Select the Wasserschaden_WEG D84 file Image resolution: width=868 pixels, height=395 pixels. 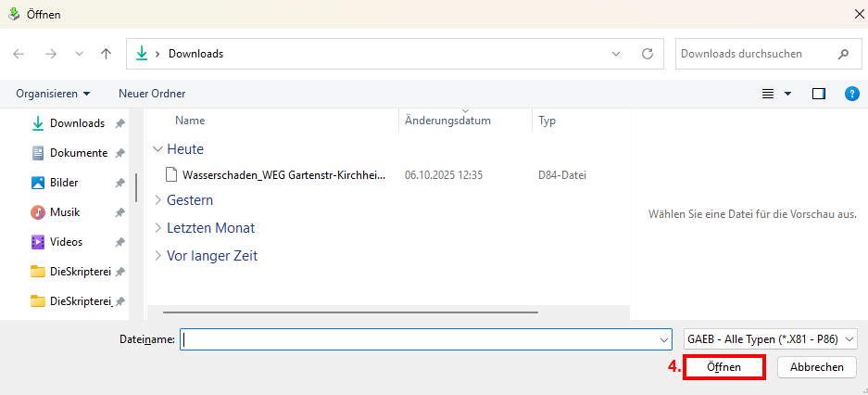pos(283,174)
